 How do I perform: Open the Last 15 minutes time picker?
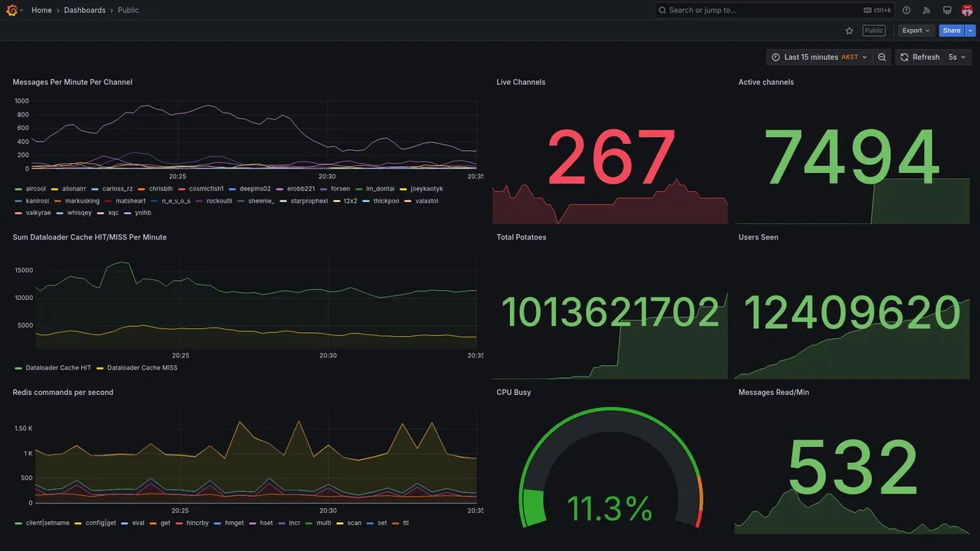819,57
